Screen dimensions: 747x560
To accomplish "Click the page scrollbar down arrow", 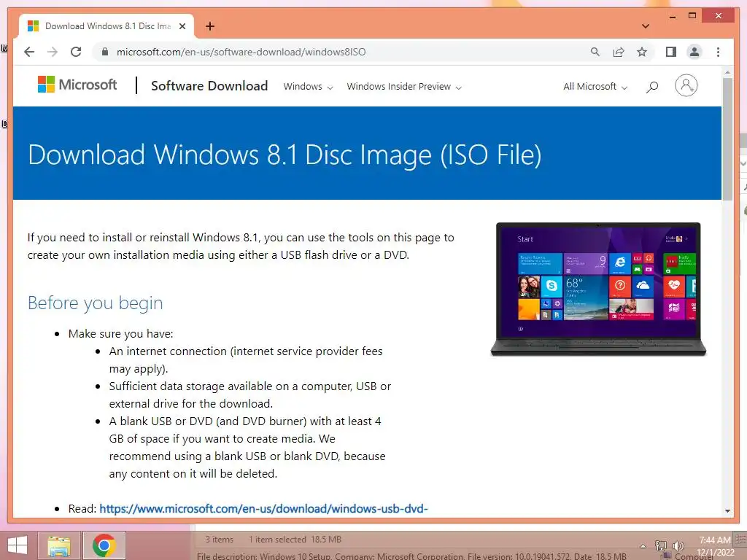I will [727, 511].
